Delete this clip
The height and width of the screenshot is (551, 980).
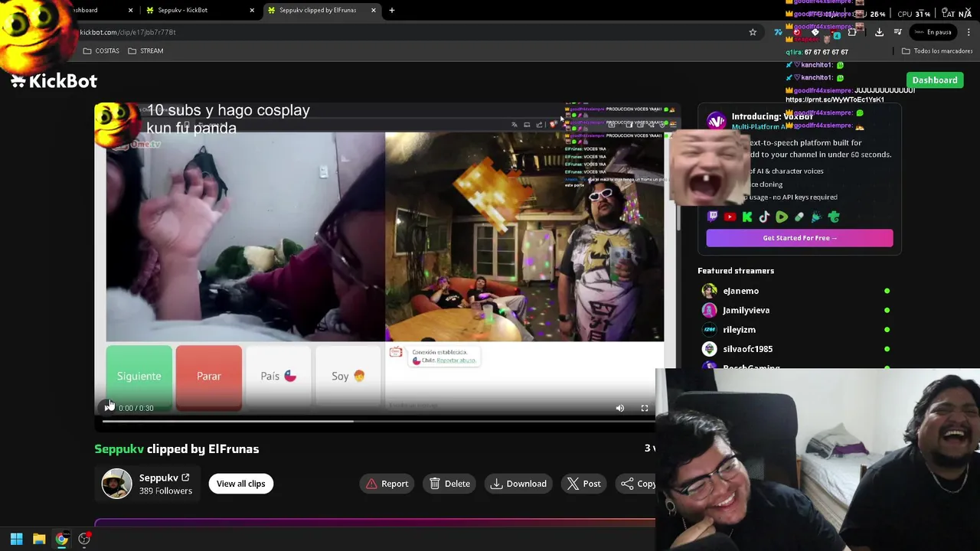click(450, 484)
